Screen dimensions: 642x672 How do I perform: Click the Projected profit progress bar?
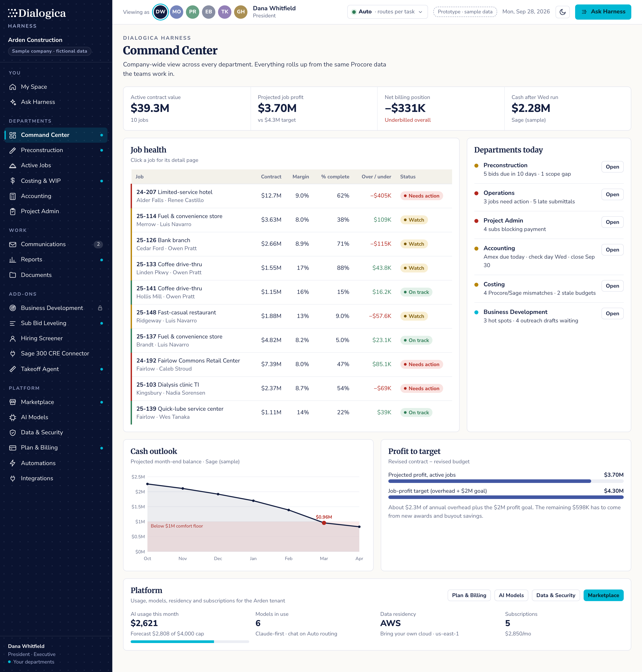[x=506, y=481]
